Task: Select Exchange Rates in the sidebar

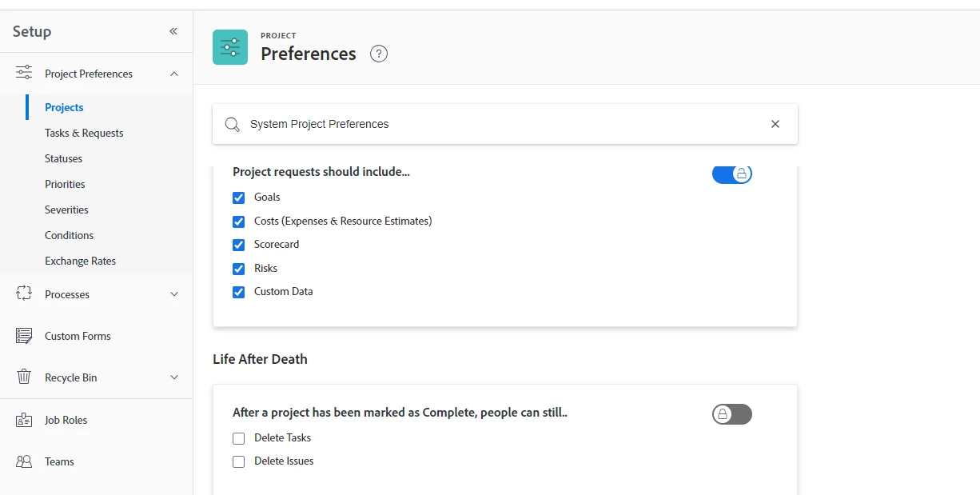Action: tap(80, 261)
